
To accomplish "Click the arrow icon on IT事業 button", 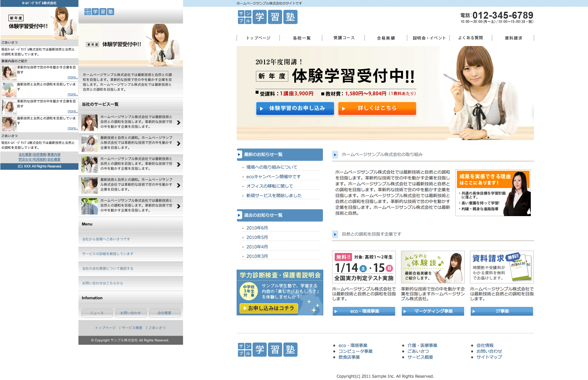I will tap(474, 311).
